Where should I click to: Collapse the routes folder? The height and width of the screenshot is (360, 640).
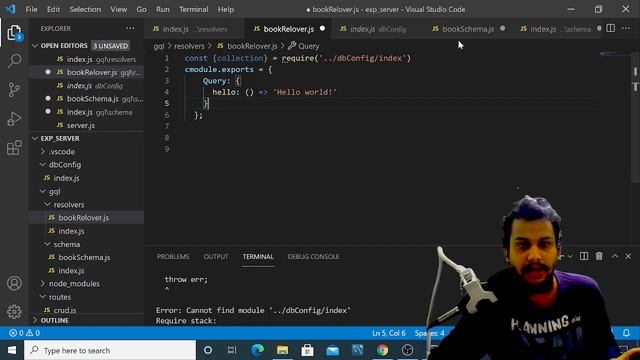point(43,297)
